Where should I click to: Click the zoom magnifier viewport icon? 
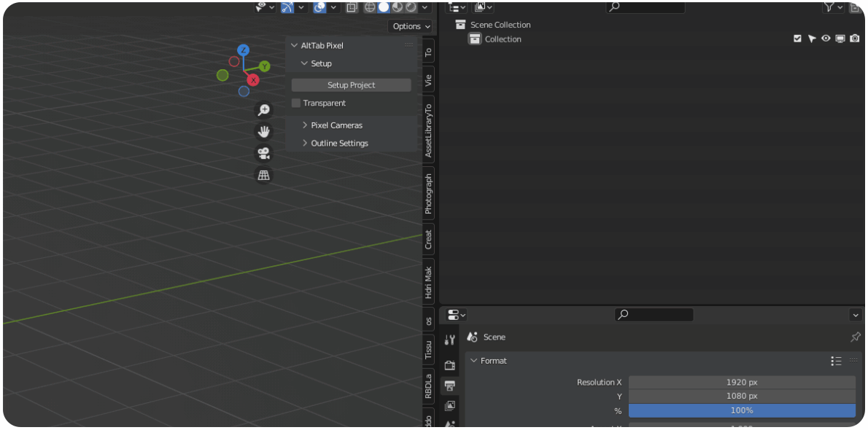264,109
